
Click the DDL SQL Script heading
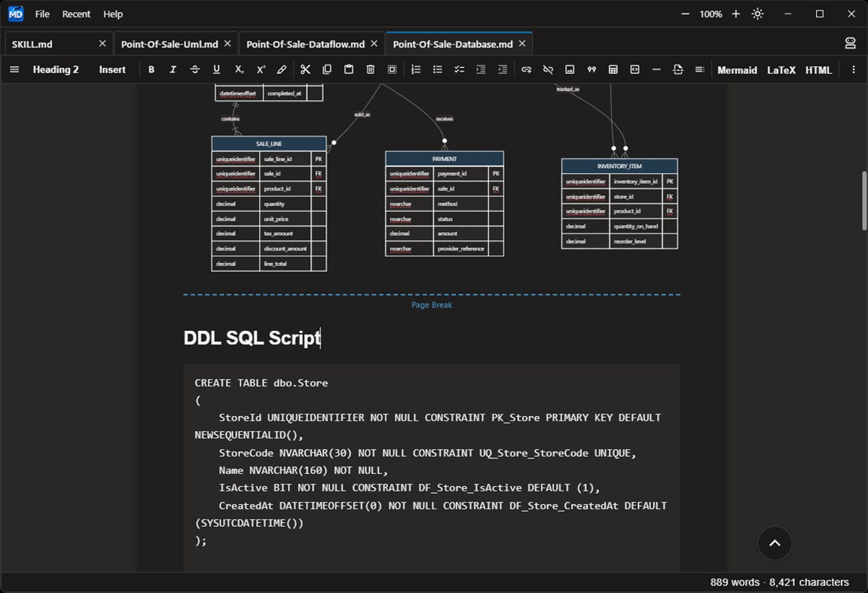pos(252,338)
